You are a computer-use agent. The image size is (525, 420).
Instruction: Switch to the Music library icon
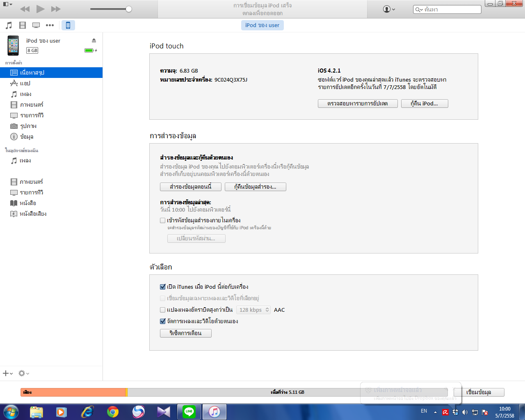coord(9,25)
